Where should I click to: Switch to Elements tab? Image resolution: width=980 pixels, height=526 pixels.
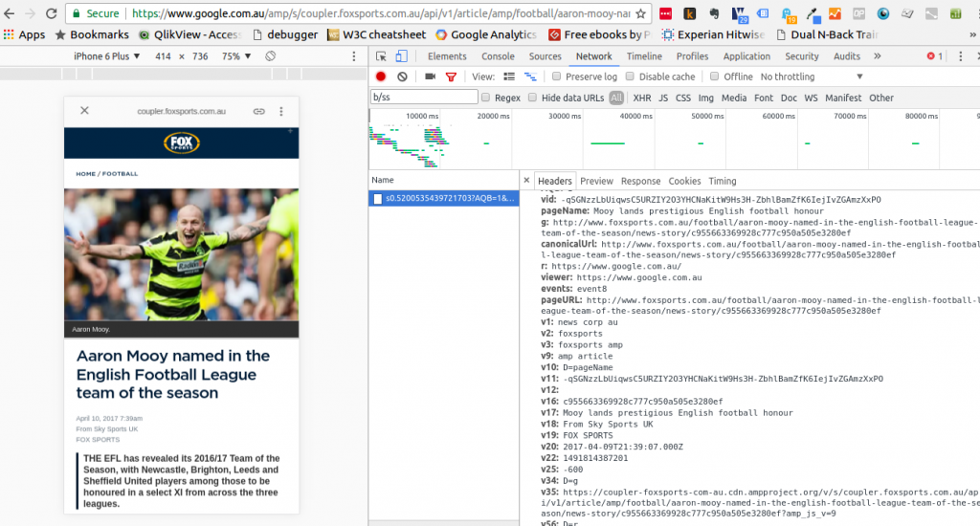point(447,56)
